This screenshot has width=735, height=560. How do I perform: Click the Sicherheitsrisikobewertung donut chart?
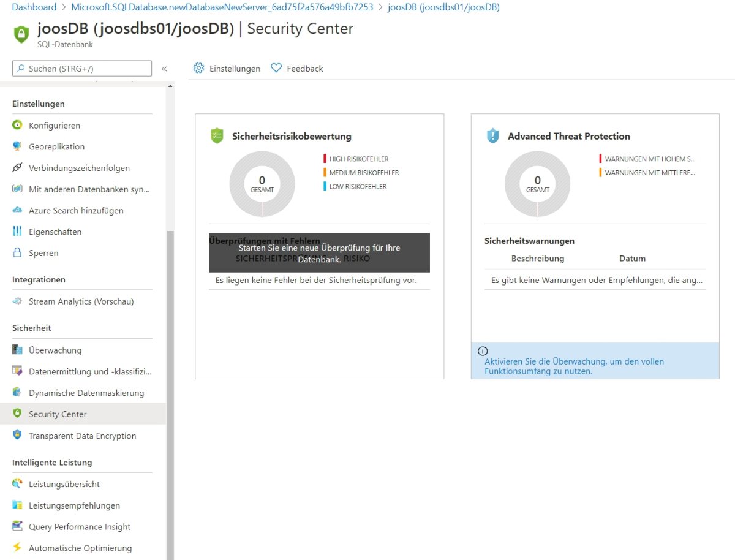click(x=262, y=184)
